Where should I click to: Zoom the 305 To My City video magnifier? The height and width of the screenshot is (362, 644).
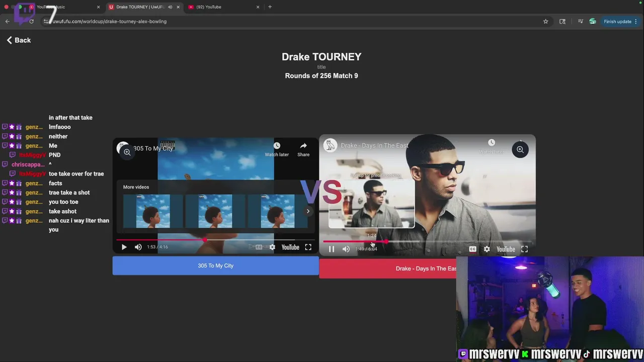pos(127,152)
